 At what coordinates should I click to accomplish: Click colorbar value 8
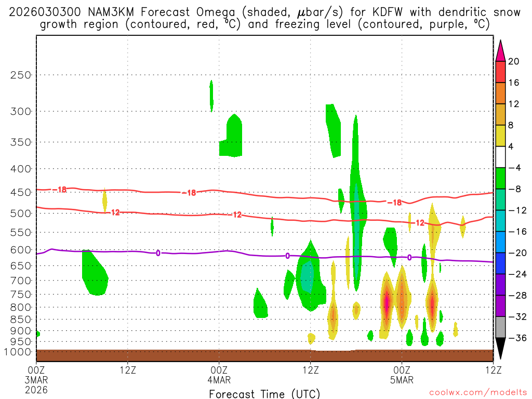pos(511,126)
